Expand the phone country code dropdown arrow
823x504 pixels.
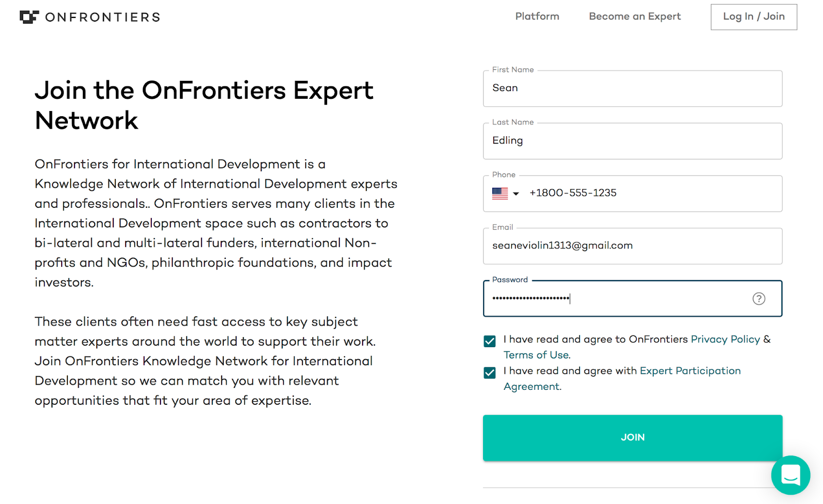point(516,194)
